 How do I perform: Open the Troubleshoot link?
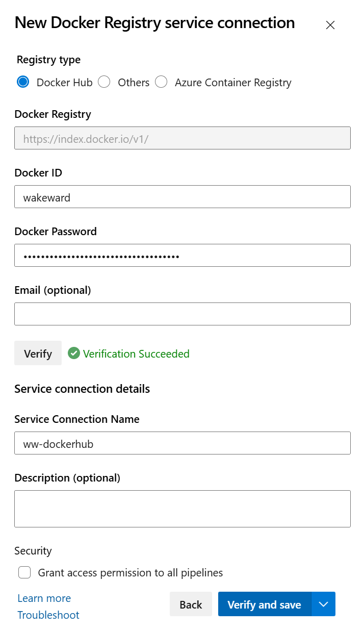pos(48,615)
